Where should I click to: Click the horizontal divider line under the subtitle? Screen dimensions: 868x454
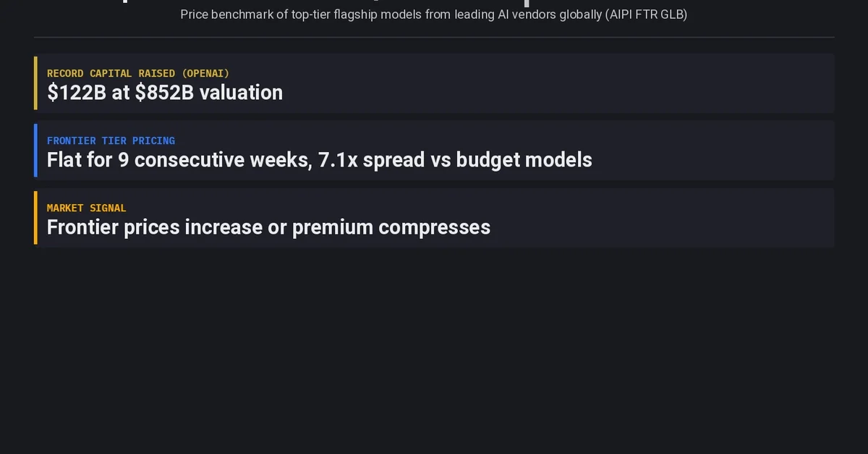pyautogui.click(x=434, y=37)
